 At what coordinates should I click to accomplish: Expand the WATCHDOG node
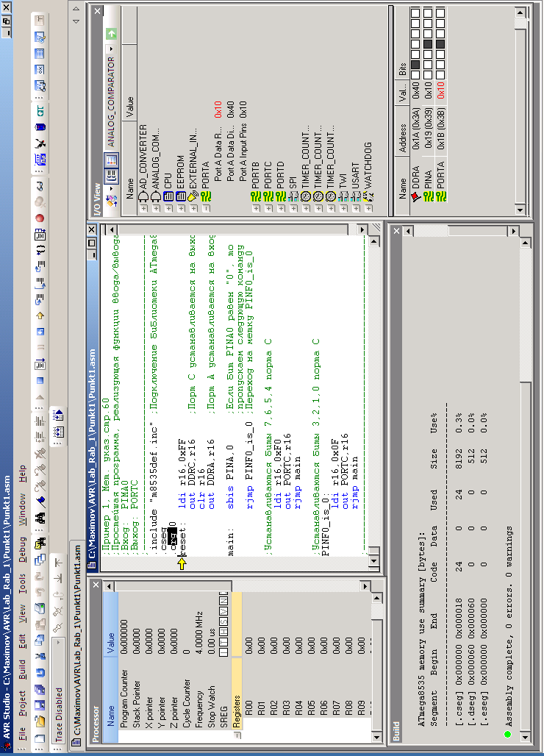[368, 208]
